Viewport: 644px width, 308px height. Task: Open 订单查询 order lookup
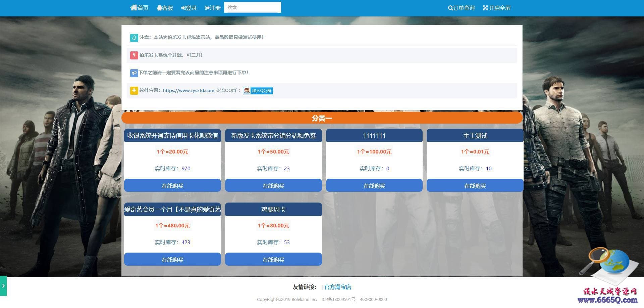tap(461, 8)
